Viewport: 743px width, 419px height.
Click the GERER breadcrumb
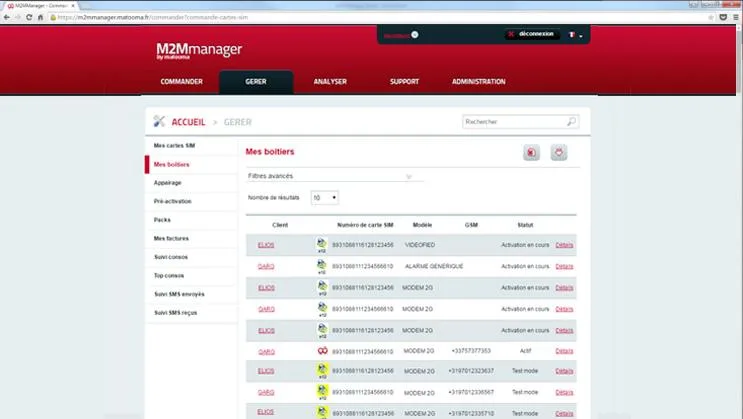[x=237, y=122]
